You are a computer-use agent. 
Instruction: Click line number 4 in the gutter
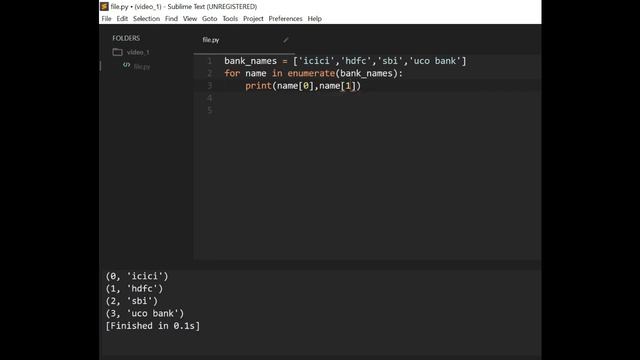coord(210,98)
